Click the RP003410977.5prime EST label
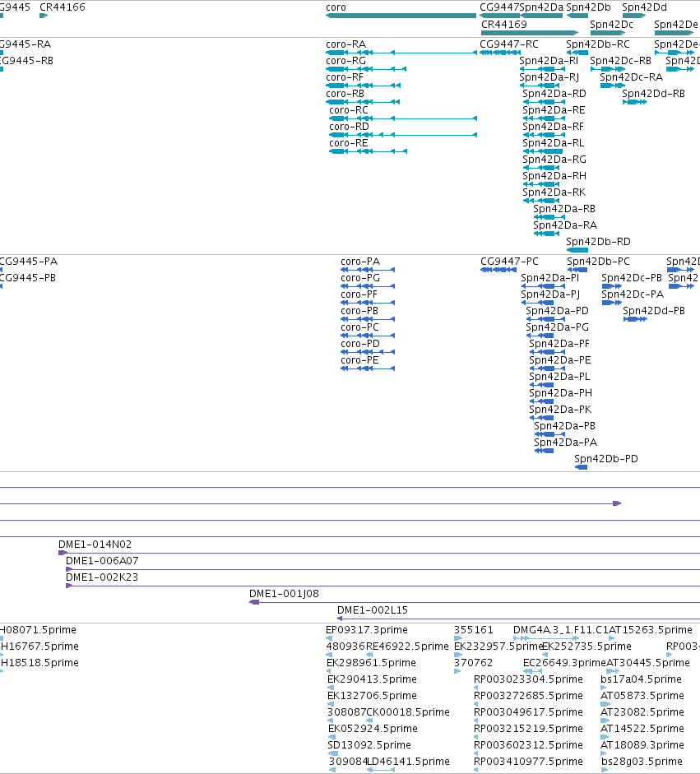The width and height of the screenshot is (700, 774). (x=528, y=761)
